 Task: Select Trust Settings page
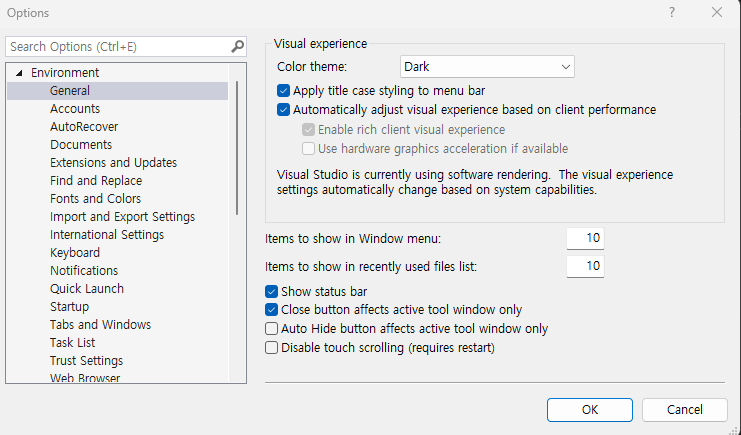86,360
